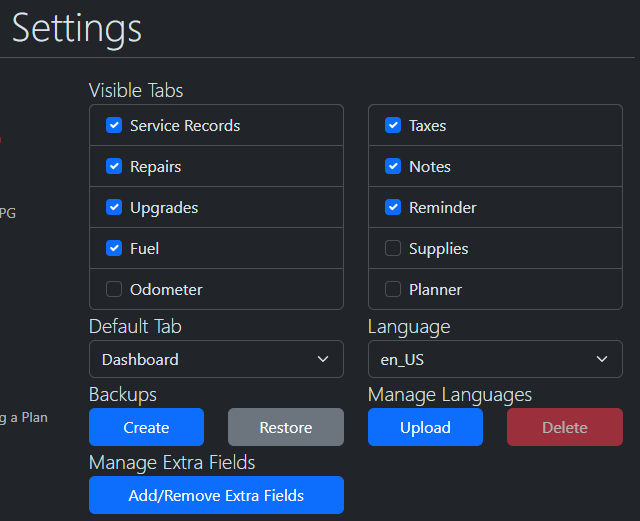Click the Default Tab dropdown chevron arrow
This screenshot has height=521, width=640.
point(323,359)
